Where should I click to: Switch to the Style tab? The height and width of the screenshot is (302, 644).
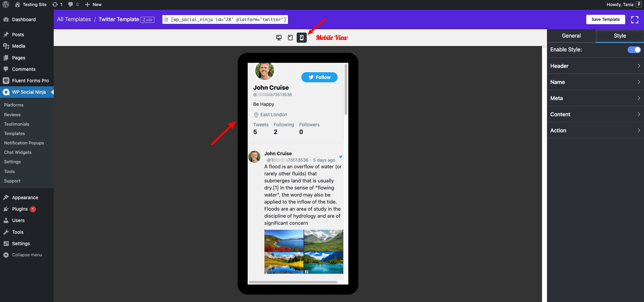pyautogui.click(x=620, y=36)
